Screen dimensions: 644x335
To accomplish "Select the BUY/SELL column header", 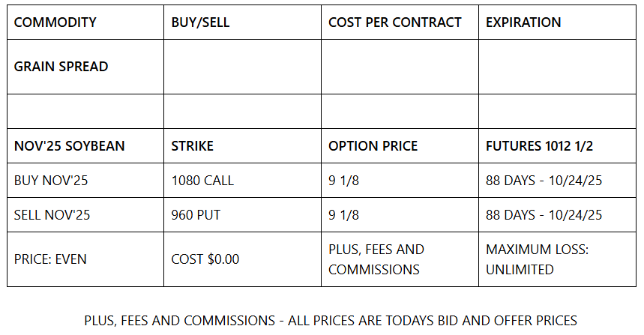I will pyautogui.click(x=242, y=22).
